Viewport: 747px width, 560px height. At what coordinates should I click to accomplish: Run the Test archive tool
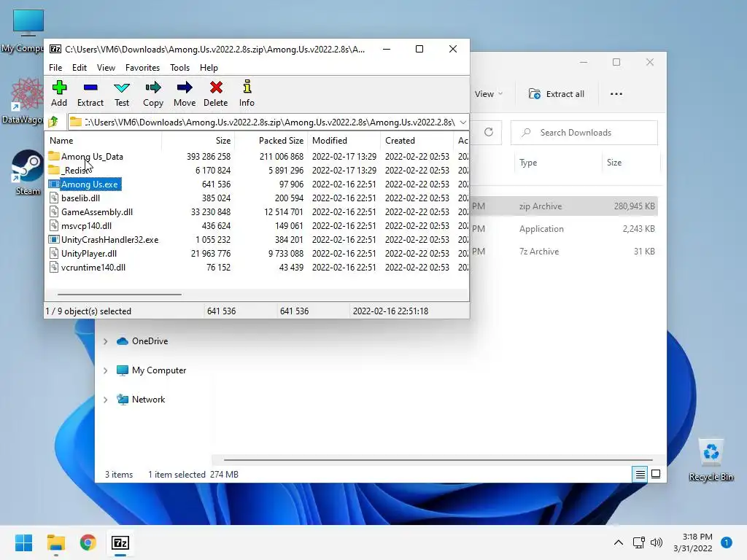click(x=122, y=93)
